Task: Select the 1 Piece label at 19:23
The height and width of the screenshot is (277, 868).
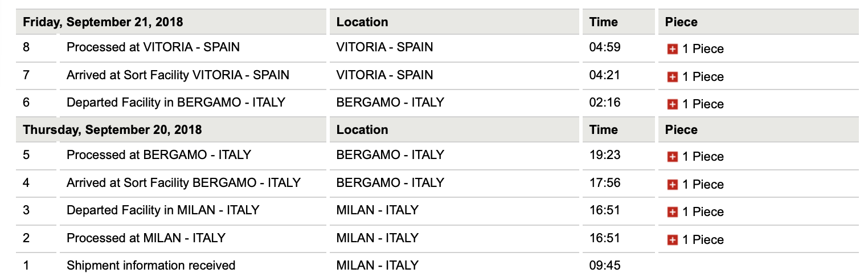Action: point(703,157)
